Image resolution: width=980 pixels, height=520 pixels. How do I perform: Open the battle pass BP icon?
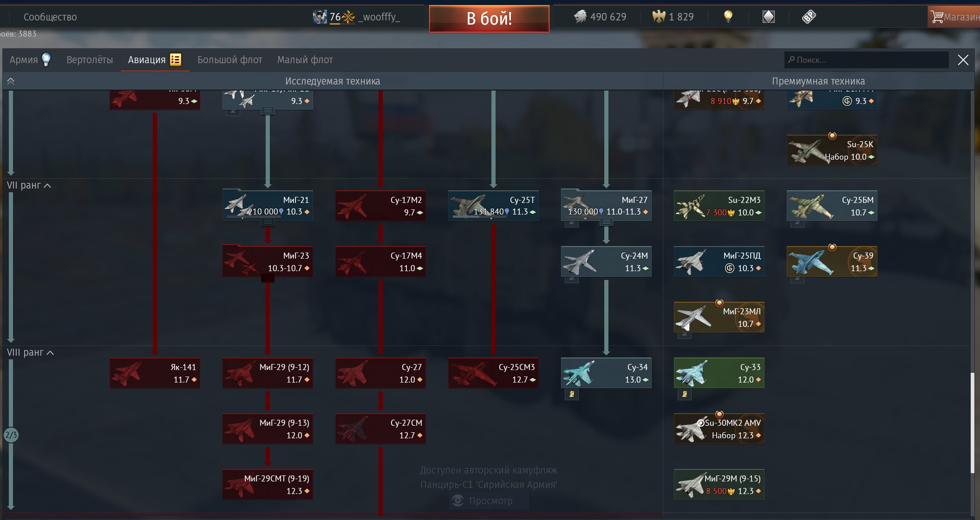pyautogui.click(x=809, y=17)
